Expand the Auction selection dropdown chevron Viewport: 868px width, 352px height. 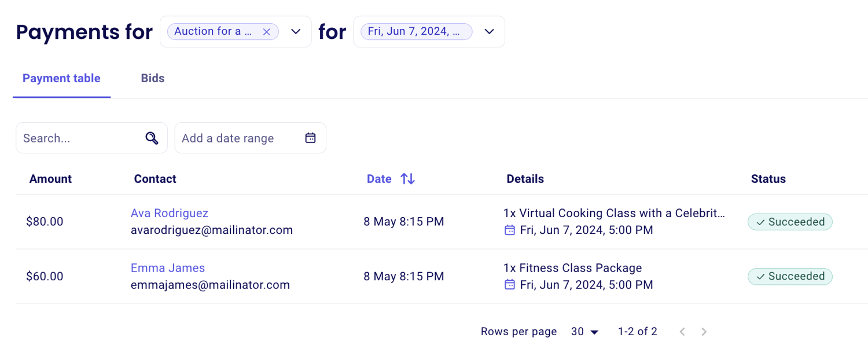click(296, 32)
